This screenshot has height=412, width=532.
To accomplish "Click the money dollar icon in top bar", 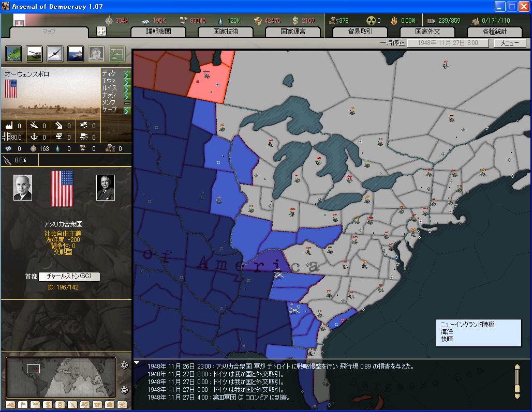I will (x=295, y=21).
